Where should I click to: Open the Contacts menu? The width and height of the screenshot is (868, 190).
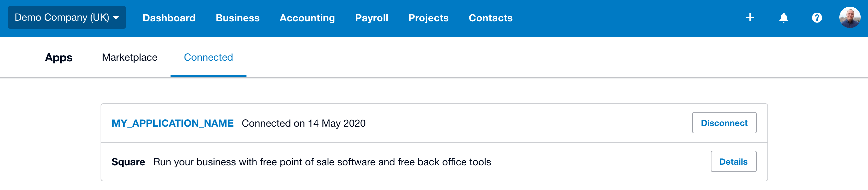(x=490, y=18)
